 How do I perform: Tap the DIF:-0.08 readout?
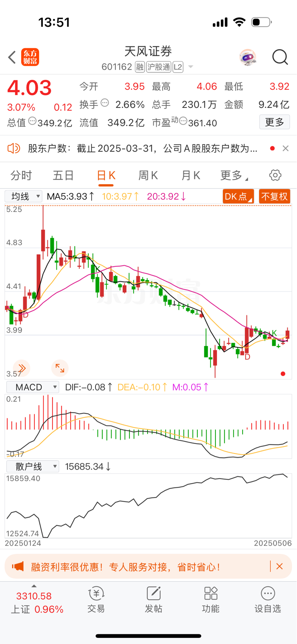pyautogui.click(x=89, y=387)
